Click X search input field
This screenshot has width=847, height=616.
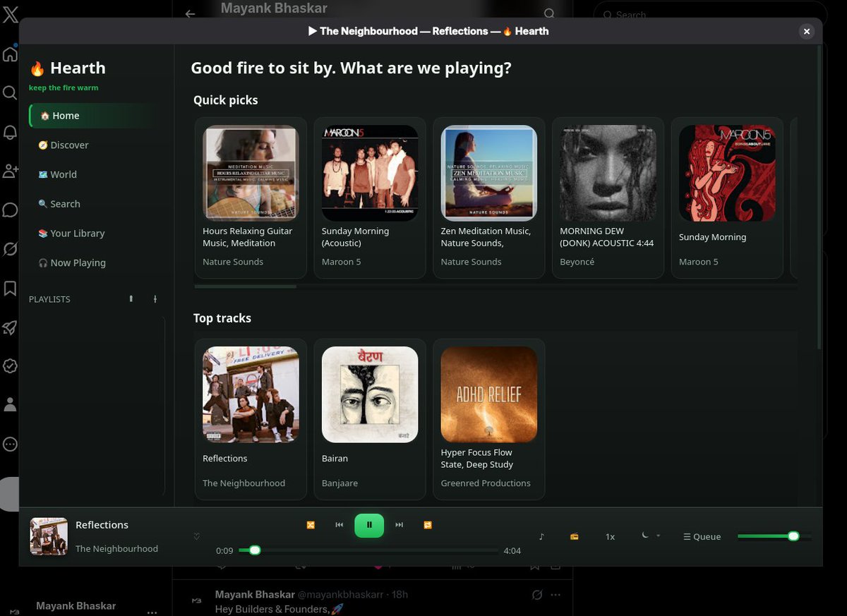pos(711,13)
